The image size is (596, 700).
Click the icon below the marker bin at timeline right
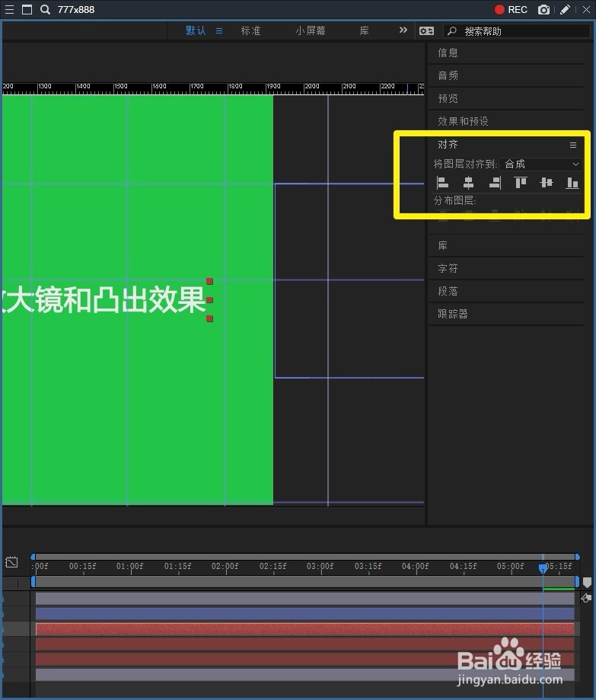(x=586, y=598)
